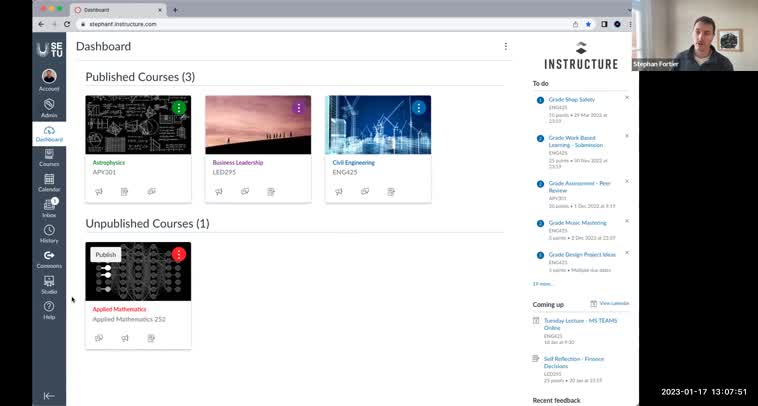Viewport: 758px width, 406px height.
Task: Open Applied Mathematics assignments icon
Action: click(151, 338)
